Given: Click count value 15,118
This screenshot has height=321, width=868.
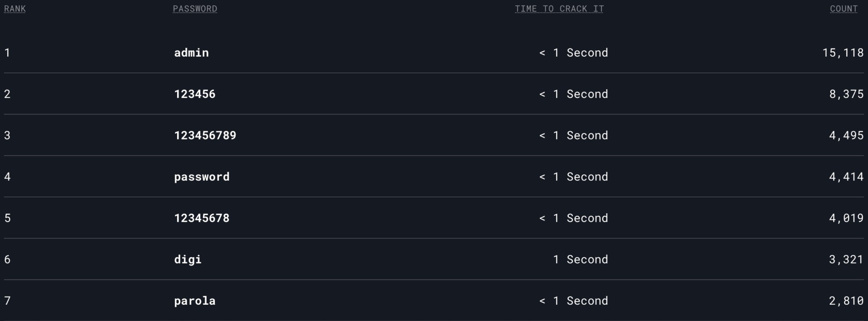Looking at the screenshot, I should click(x=843, y=53).
